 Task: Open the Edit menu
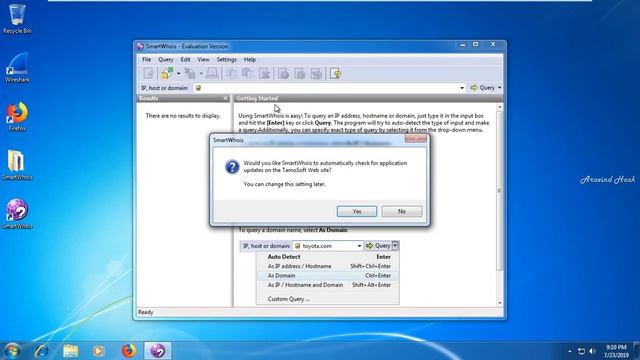[185, 60]
